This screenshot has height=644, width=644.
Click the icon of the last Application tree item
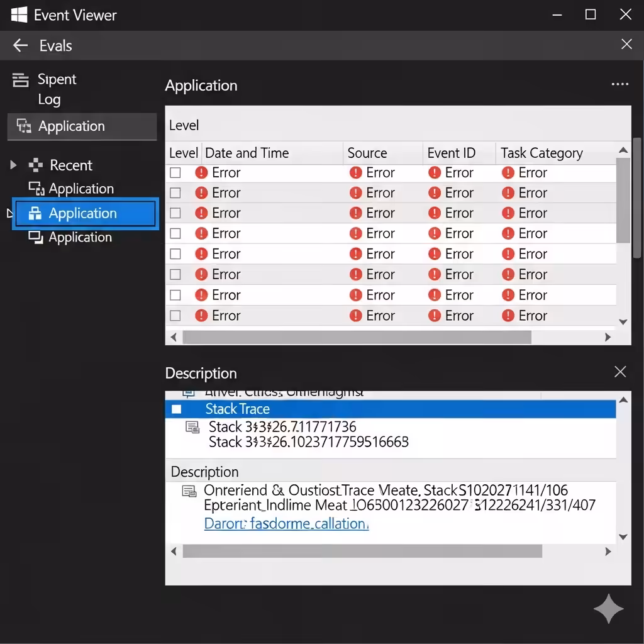pyautogui.click(x=36, y=237)
